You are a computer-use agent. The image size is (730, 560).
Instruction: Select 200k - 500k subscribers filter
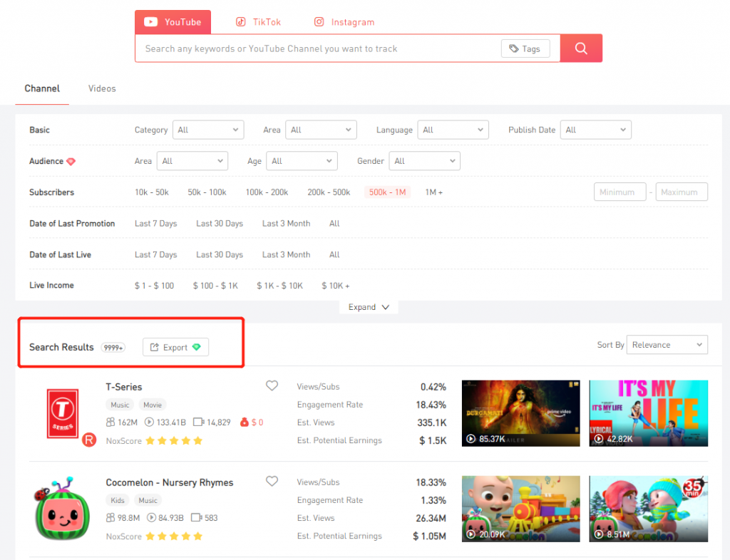(x=329, y=192)
